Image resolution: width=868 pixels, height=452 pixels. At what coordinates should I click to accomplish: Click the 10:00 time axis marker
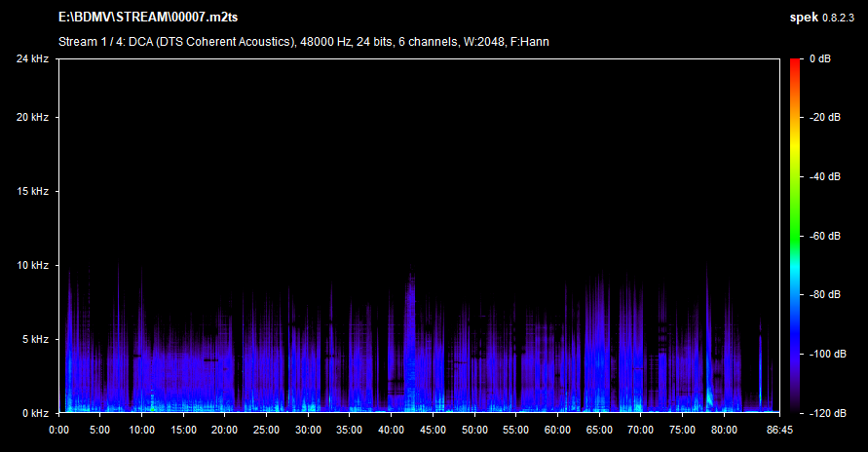click(141, 430)
